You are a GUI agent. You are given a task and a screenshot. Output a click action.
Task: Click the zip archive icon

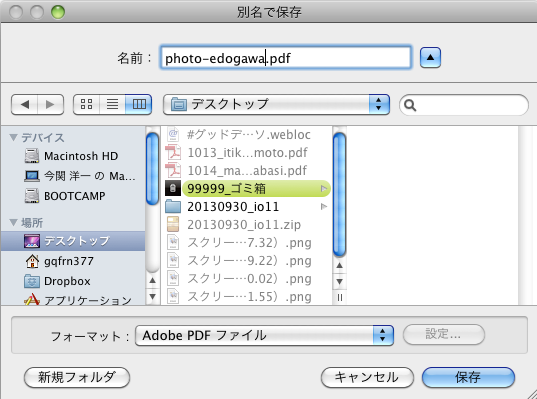[x=173, y=225]
